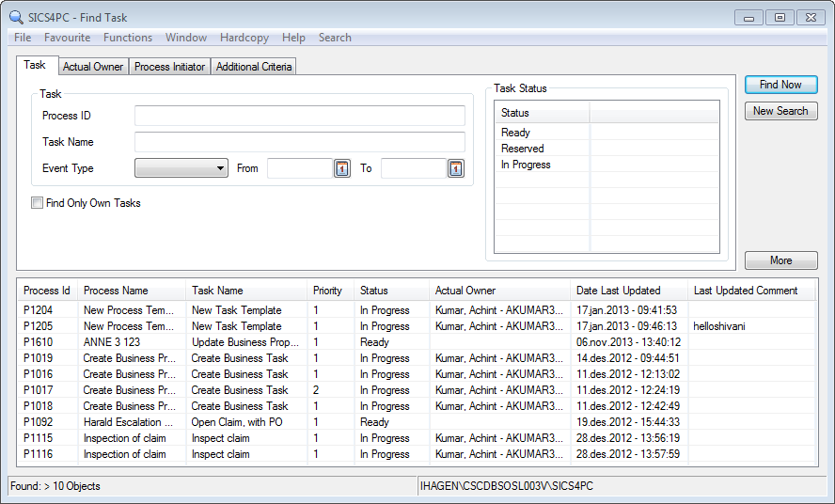Image resolution: width=835 pixels, height=504 pixels.
Task: Sort results by Process Name column header
Action: [132, 291]
